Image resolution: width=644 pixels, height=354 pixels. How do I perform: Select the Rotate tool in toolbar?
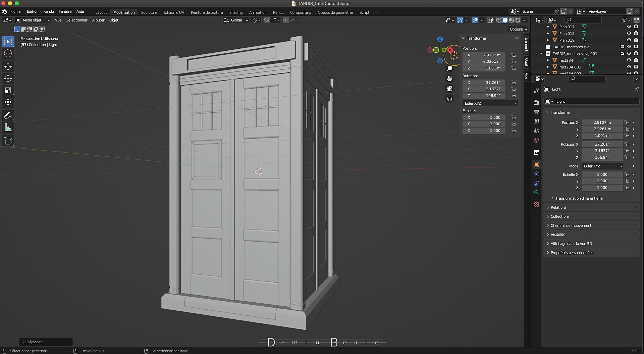point(8,79)
